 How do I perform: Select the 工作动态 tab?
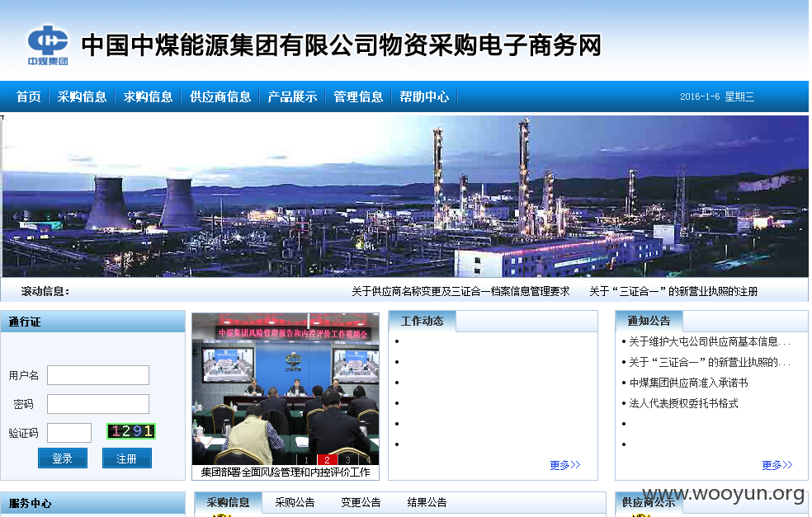[x=422, y=321]
